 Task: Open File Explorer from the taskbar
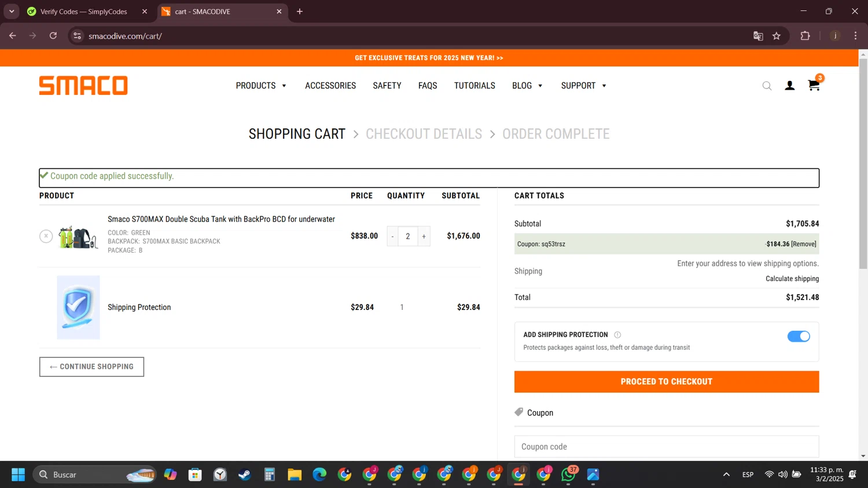295,475
